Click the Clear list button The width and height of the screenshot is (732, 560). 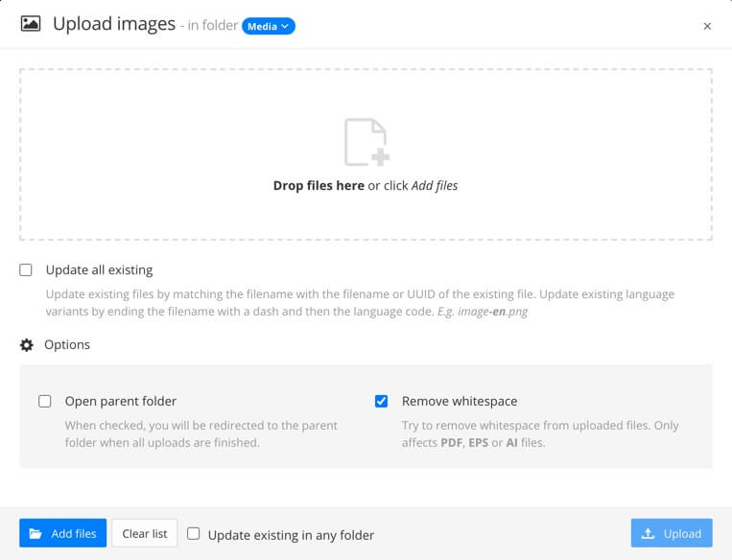click(x=145, y=533)
